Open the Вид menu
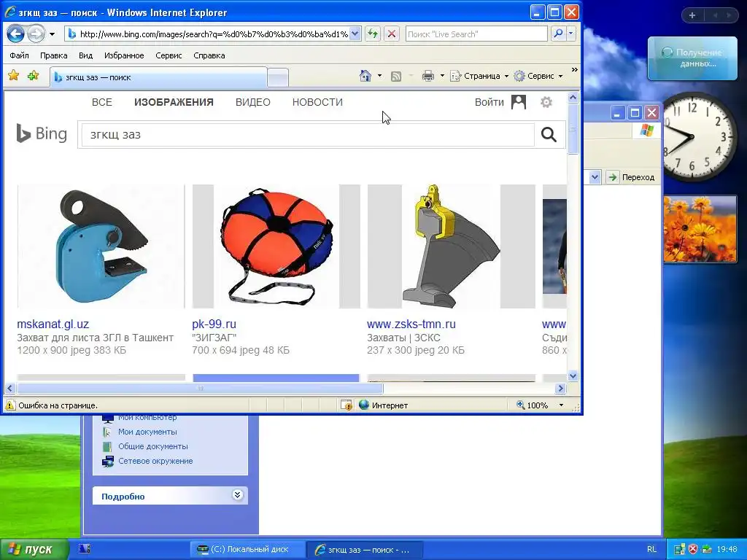Viewport: 747px width, 560px height. click(86, 55)
